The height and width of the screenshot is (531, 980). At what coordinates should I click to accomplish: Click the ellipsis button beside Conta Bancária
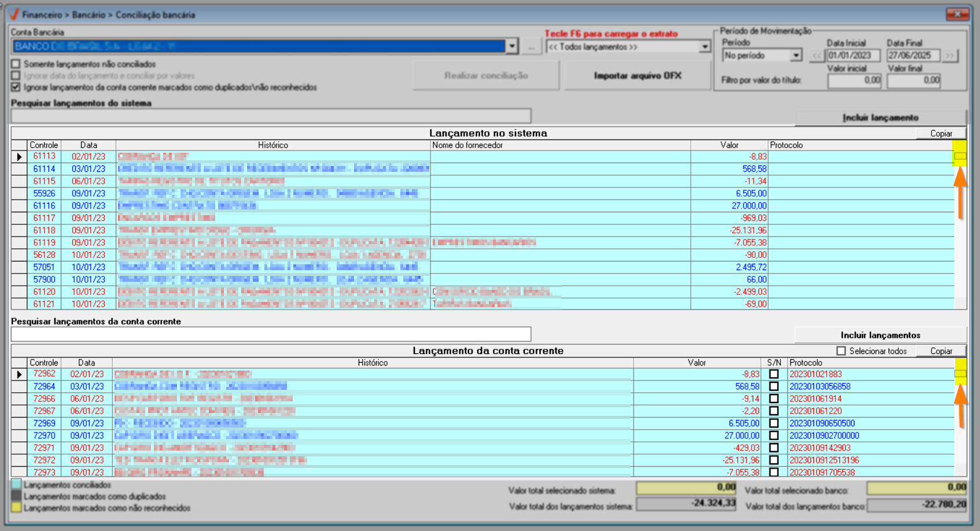(x=531, y=47)
